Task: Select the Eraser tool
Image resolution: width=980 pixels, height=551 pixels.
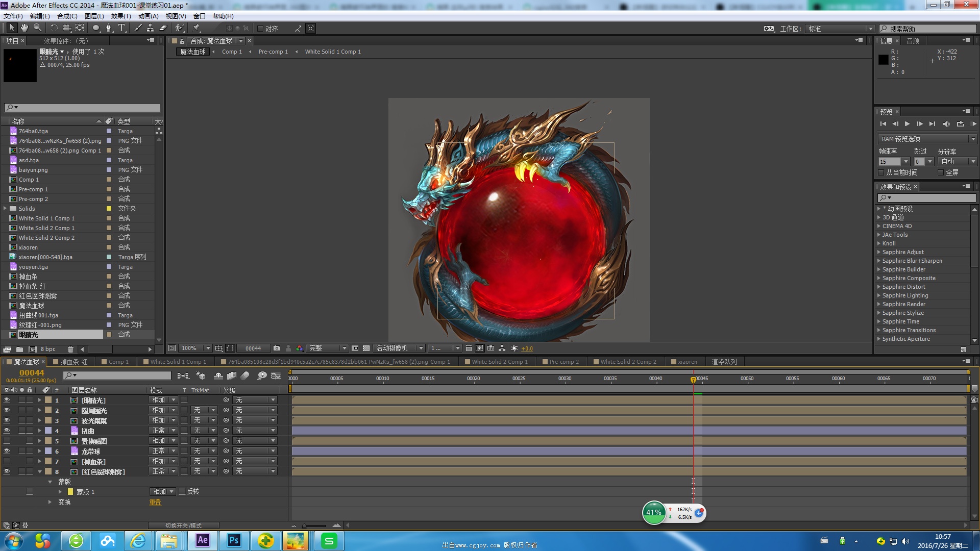Action: click(x=163, y=28)
